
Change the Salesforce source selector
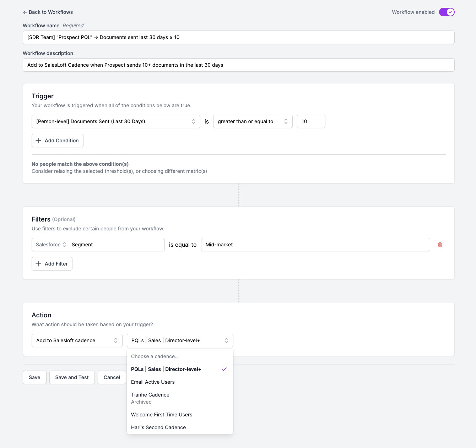[51, 245]
